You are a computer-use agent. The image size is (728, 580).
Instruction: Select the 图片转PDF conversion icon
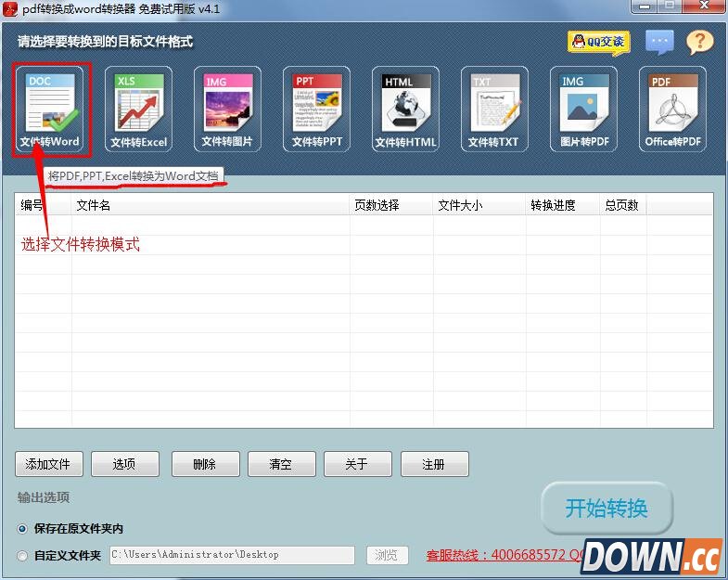click(583, 110)
